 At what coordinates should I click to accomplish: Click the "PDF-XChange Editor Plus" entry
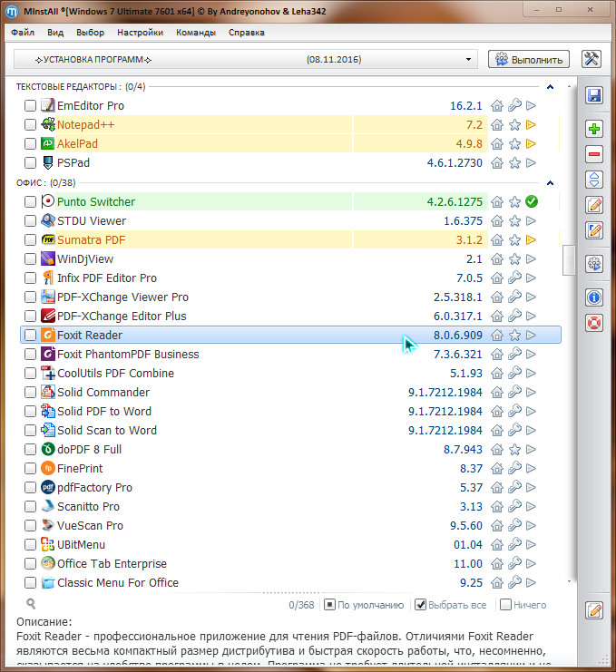[290, 316]
